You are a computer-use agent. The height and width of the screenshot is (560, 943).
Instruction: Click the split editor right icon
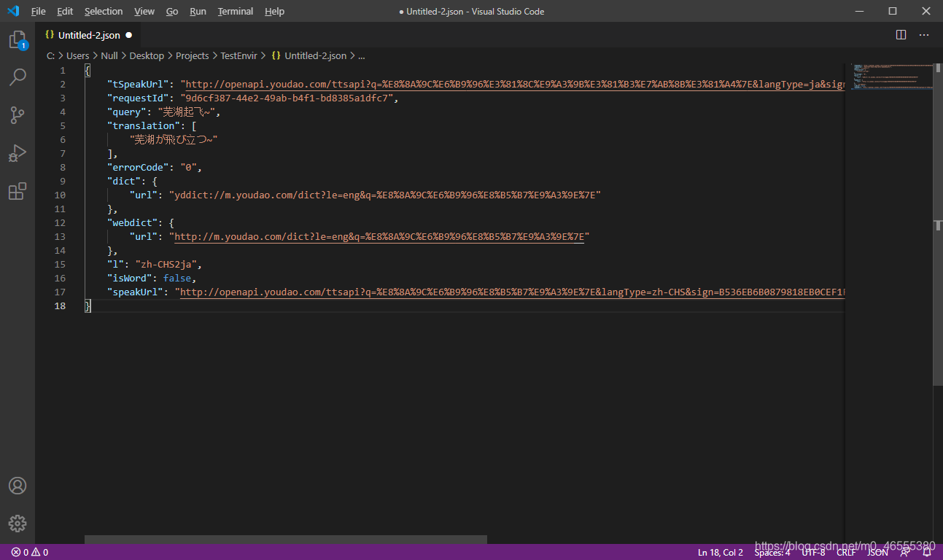tap(901, 35)
